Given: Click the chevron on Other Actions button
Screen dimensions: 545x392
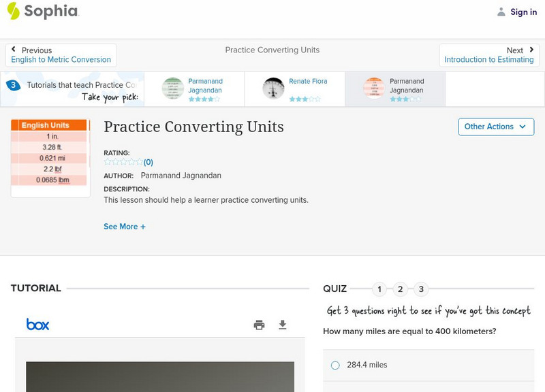Looking at the screenshot, I should tap(522, 127).
